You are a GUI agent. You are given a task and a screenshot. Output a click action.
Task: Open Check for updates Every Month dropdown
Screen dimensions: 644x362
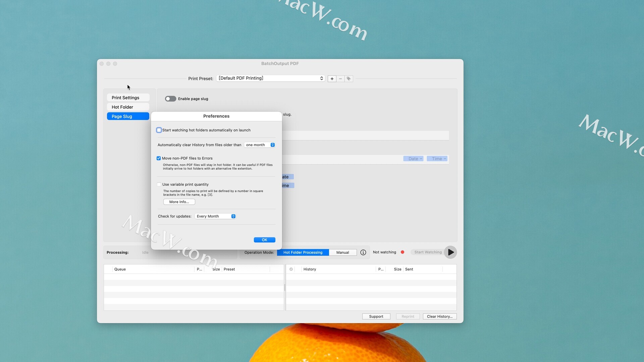pos(215,216)
